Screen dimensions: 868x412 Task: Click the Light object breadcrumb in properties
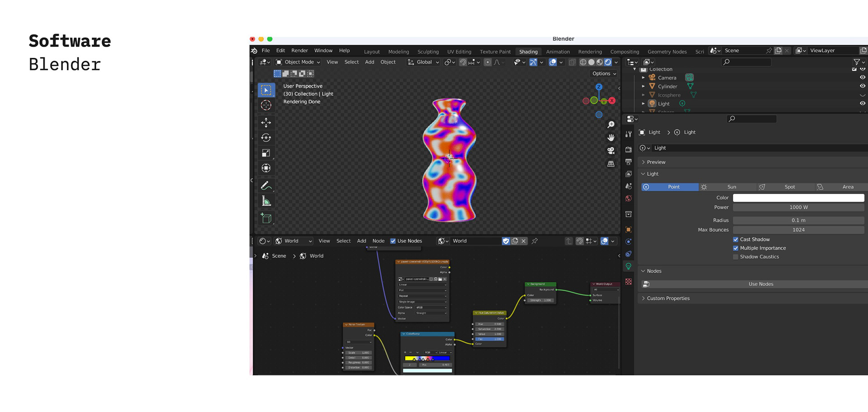pyautogui.click(x=654, y=133)
